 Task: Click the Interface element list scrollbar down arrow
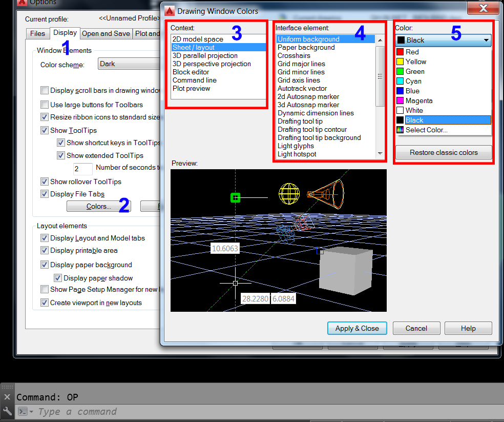(x=380, y=154)
